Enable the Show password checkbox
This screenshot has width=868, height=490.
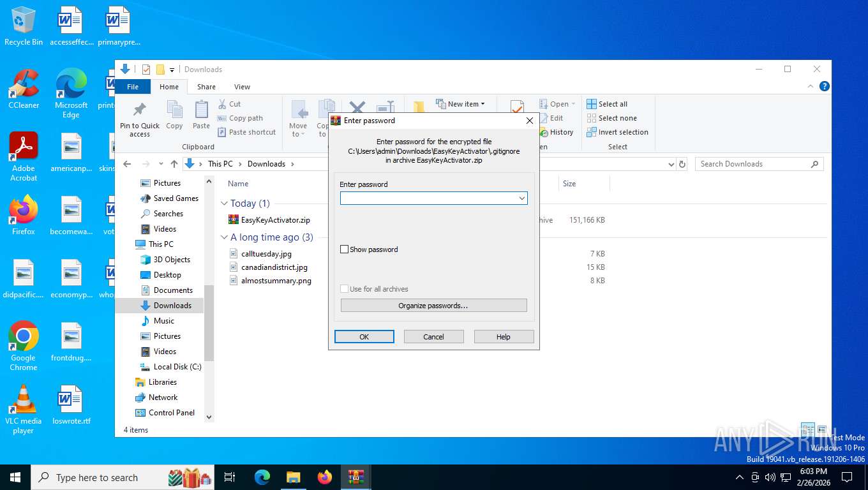[345, 249]
